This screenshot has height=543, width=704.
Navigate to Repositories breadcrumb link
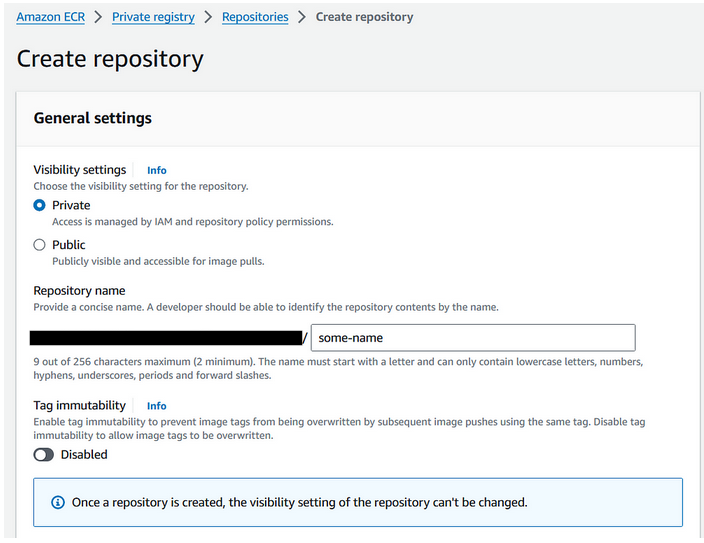point(255,17)
